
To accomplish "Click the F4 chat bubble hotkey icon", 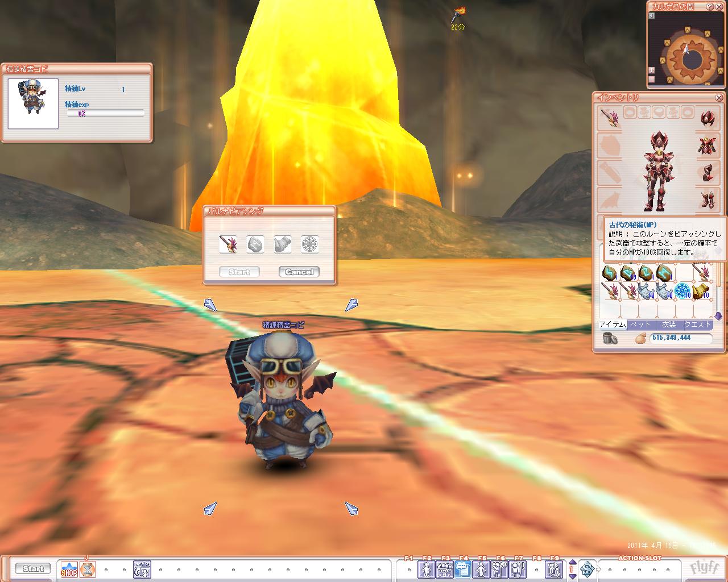I will pos(463,569).
